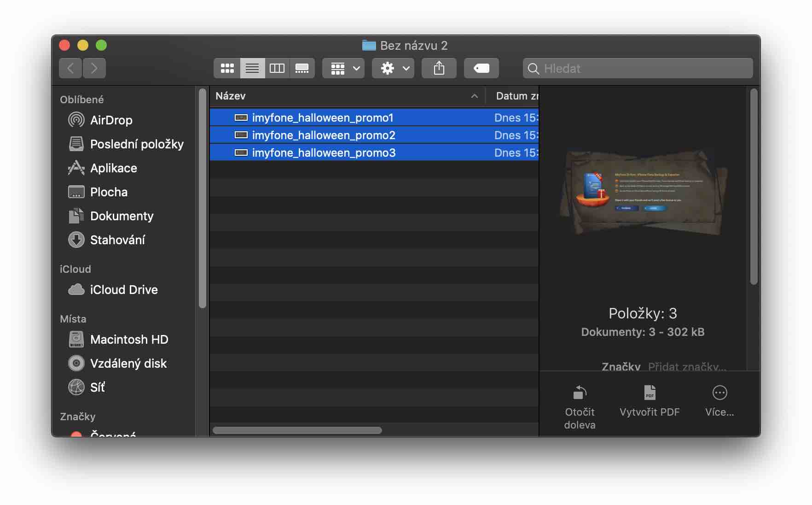Click the Macintosh HD drive icon

coord(76,340)
